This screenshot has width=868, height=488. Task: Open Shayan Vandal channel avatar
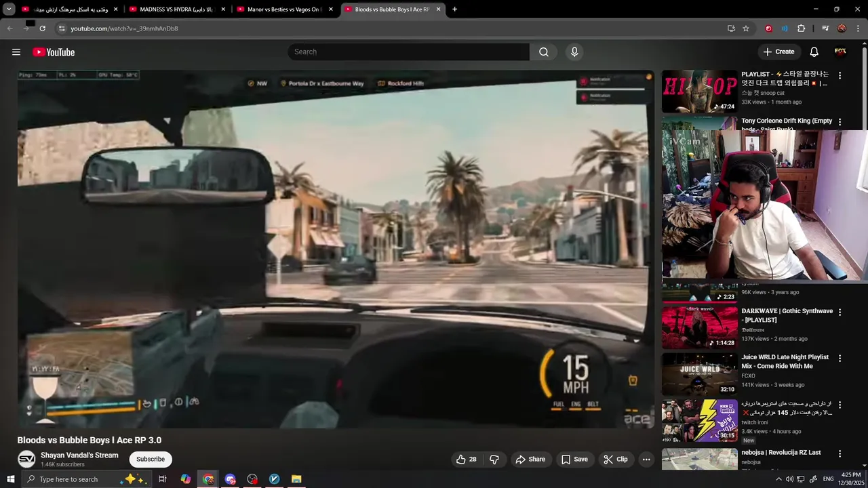tap(26, 460)
